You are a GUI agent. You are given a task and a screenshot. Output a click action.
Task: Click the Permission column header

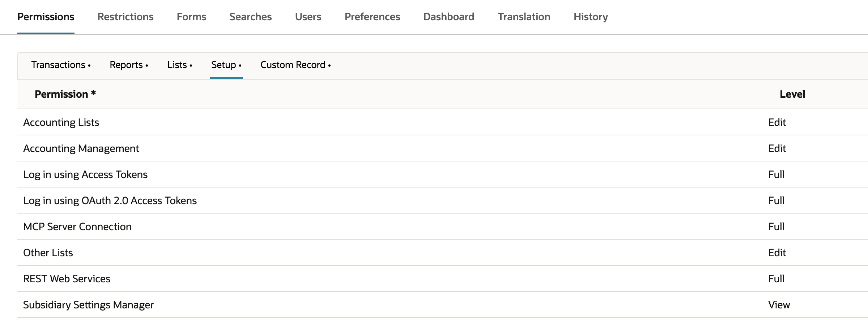point(65,94)
